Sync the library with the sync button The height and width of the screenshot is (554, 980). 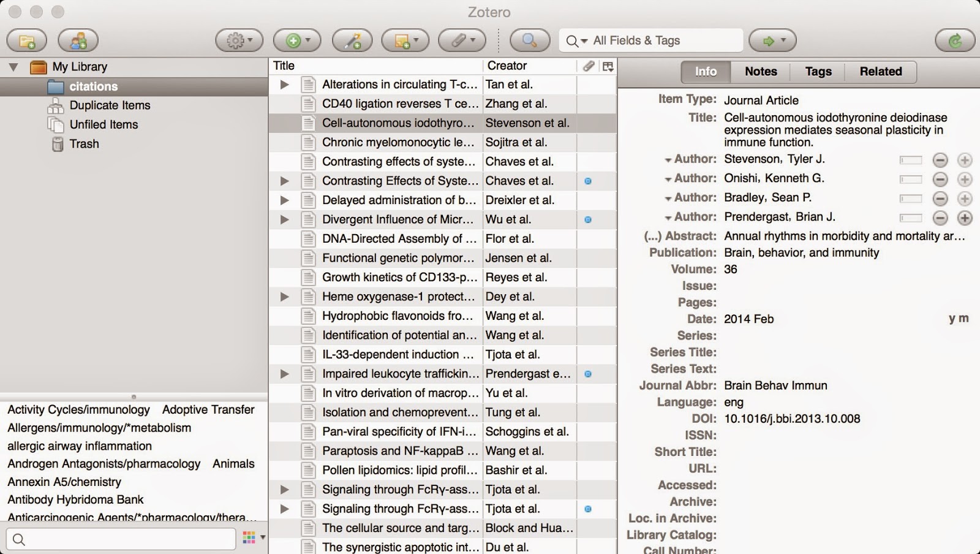955,40
